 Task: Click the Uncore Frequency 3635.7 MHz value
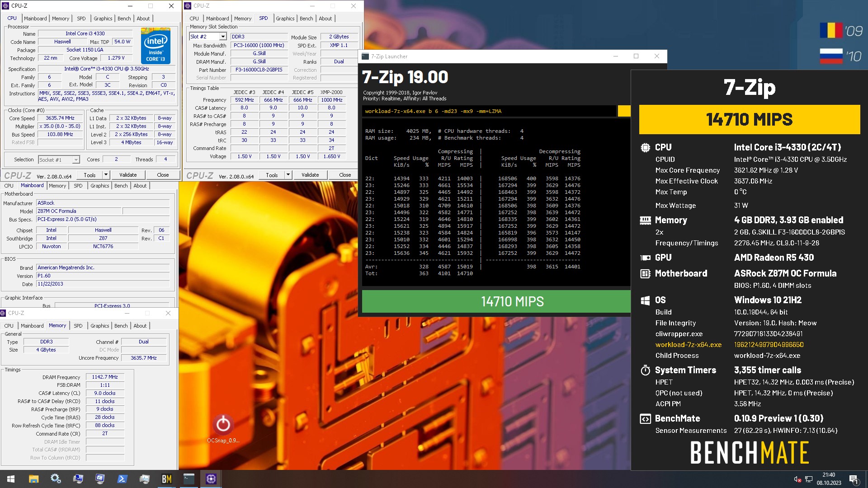point(144,358)
